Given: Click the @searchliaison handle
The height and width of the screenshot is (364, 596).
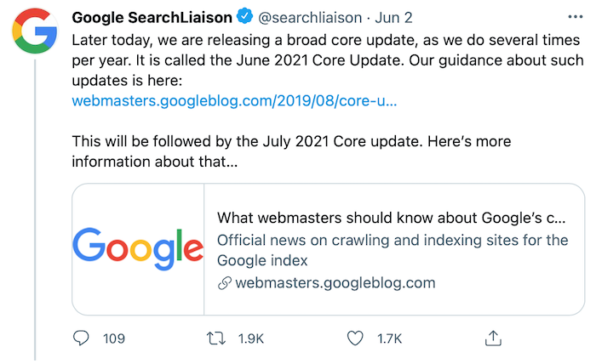Looking at the screenshot, I should coord(310,18).
